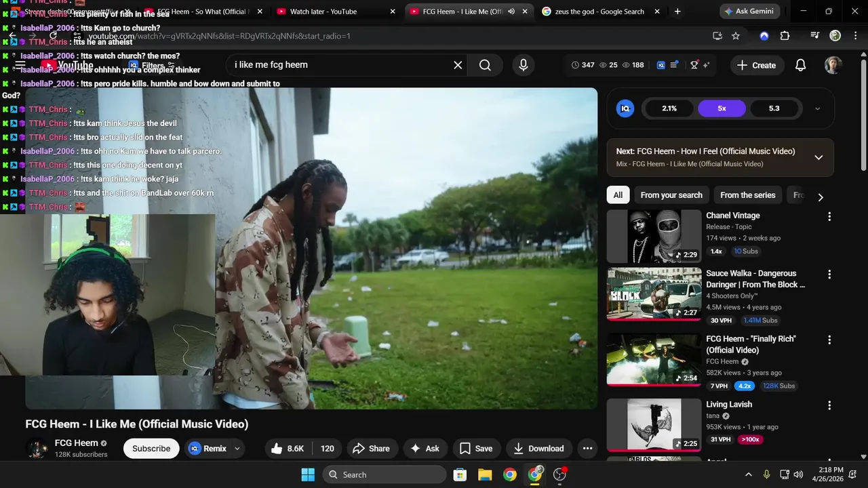This screenshot has height=488, width=868.
Task: Open the Chanel Vintage video thumbnail
Action: click(x=654, y=237)
